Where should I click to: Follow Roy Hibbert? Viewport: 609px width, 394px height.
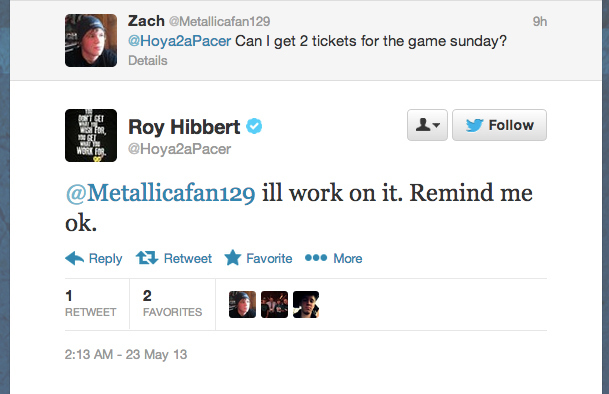click(x=499, y=125)
